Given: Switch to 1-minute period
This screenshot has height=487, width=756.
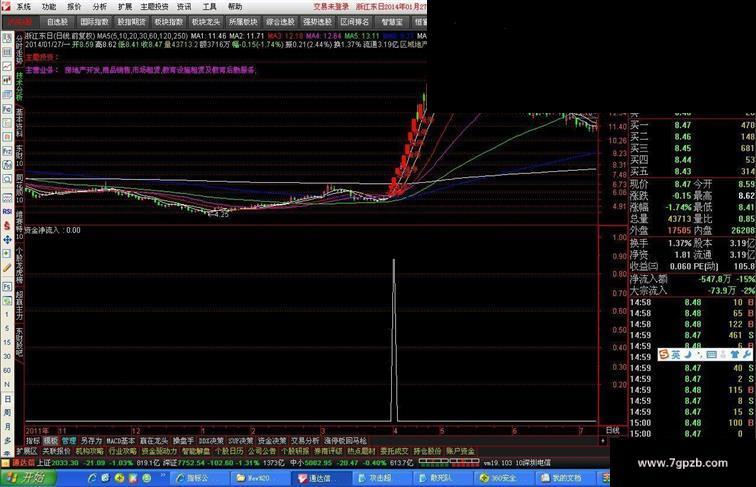Looking at the screenshot, I should coord(7,314).
